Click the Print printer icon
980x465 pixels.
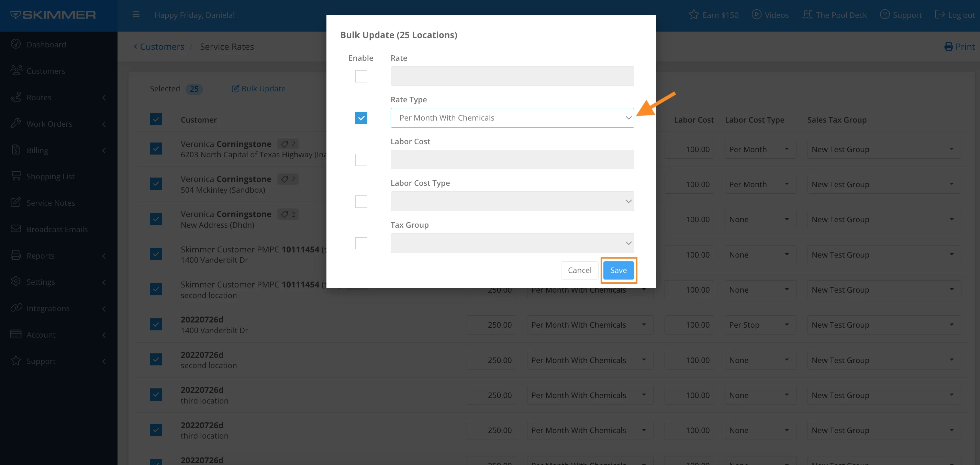pos(948,47)
